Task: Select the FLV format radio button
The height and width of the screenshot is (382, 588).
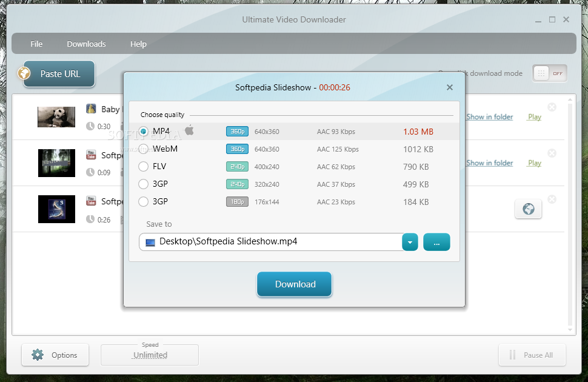Action: coord(144,167)
